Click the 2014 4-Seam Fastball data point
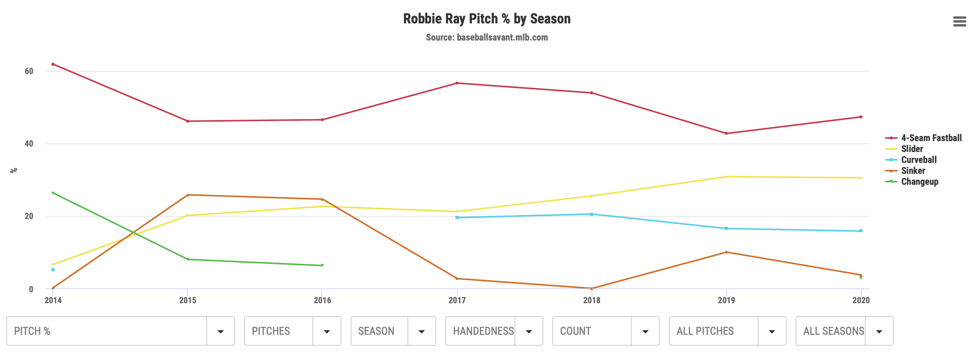The width and height of the screenshot is (980, 357). pos(53,64)
